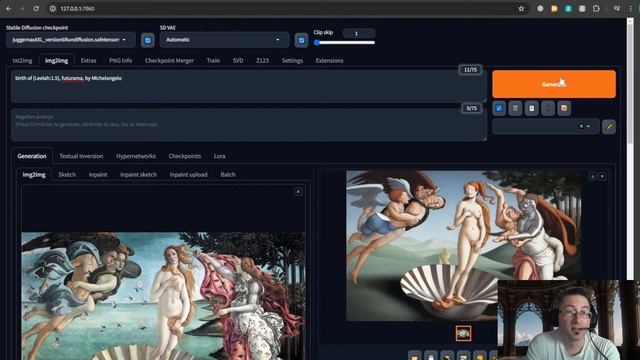Go back in the browser
The width and height of the screenshot is (640, 360).
(9, 8)
